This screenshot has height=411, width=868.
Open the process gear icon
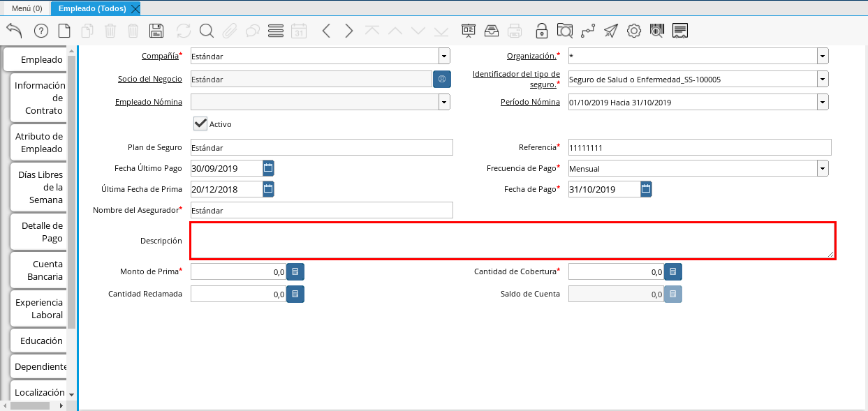pos(634,31)
